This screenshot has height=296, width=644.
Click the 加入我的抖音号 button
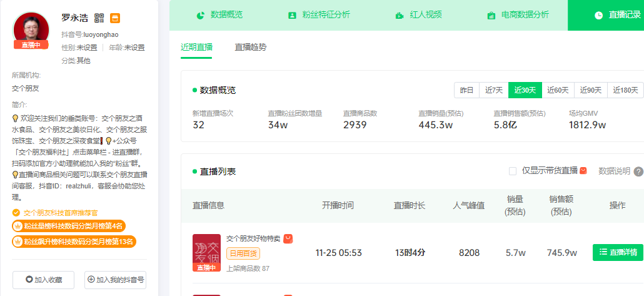click(116, 280)
